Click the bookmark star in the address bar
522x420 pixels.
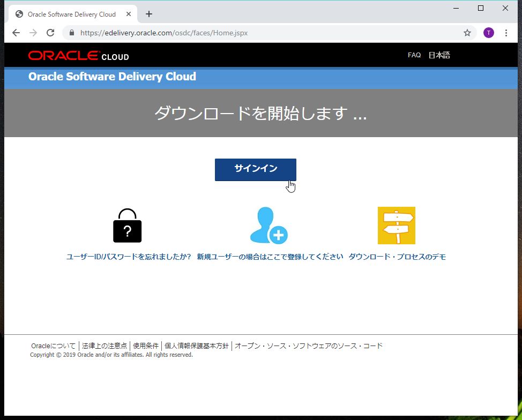tap(467, 33)
